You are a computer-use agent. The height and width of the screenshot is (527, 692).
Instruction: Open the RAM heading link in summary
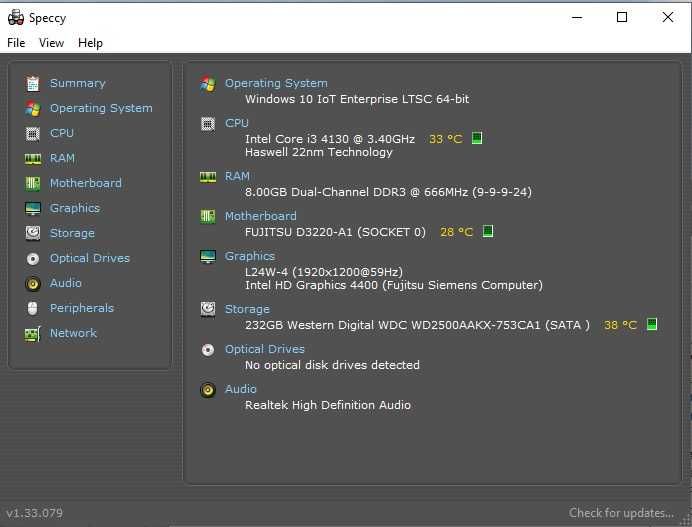tap(237, 176)
